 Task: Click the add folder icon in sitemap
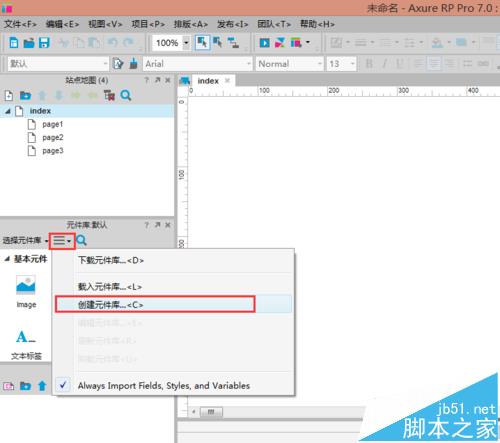click(25, 96)
